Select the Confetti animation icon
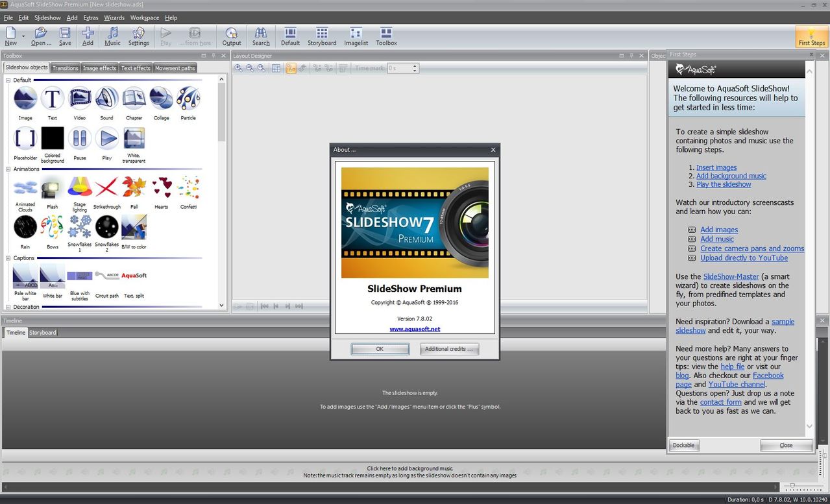The height and width of the screenshot is (504, 830). (188, 188)
